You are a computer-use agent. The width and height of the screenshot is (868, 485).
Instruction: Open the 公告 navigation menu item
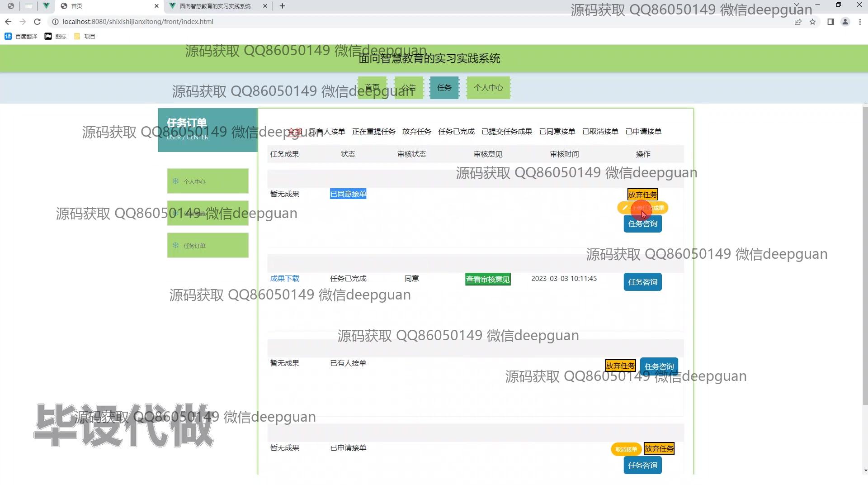point(409,88)
